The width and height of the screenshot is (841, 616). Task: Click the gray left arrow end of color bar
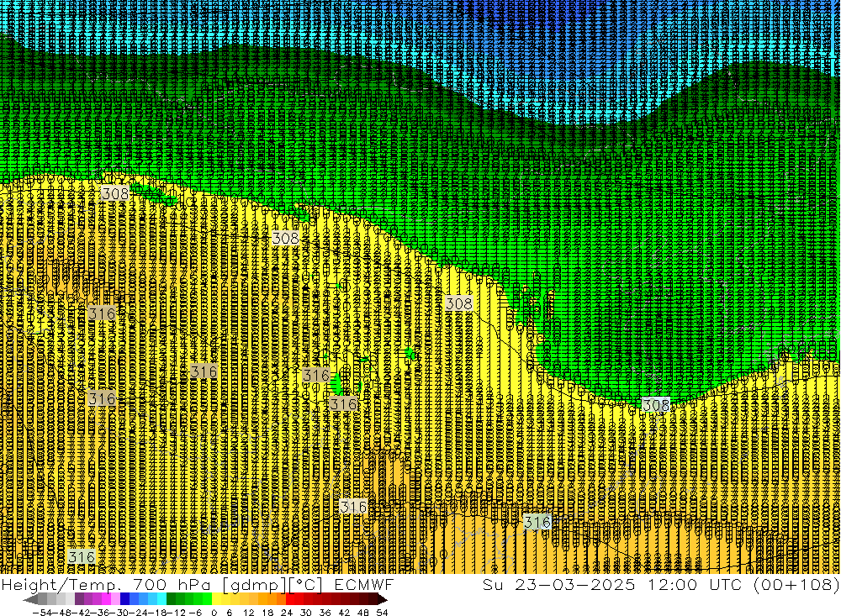(30, 599)
